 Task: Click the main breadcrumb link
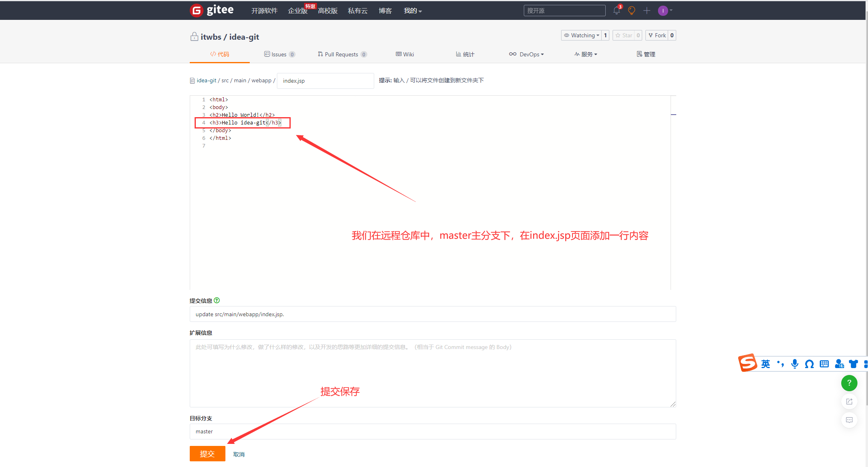tap(240, 81)
